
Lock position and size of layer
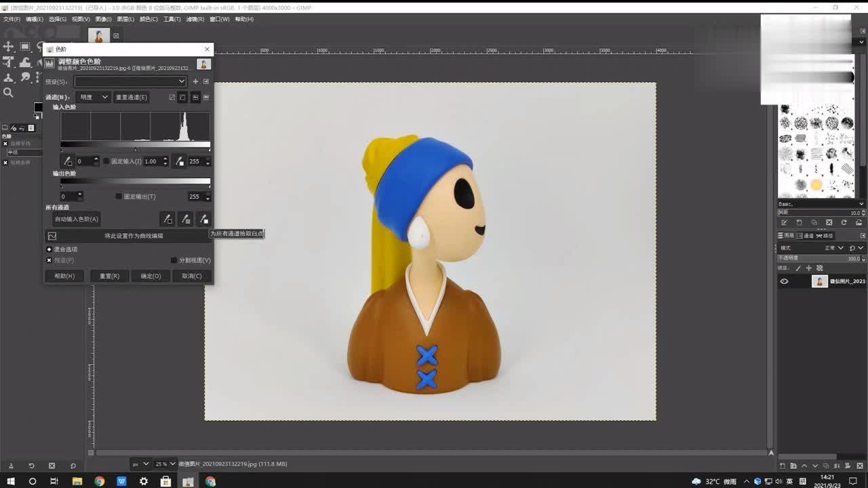[x=808, y=268]
